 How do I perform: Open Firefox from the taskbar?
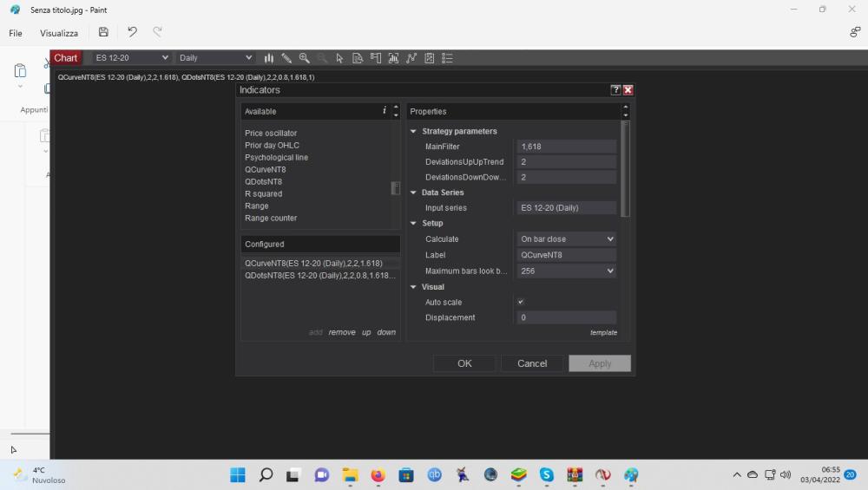tap(378, 474)
